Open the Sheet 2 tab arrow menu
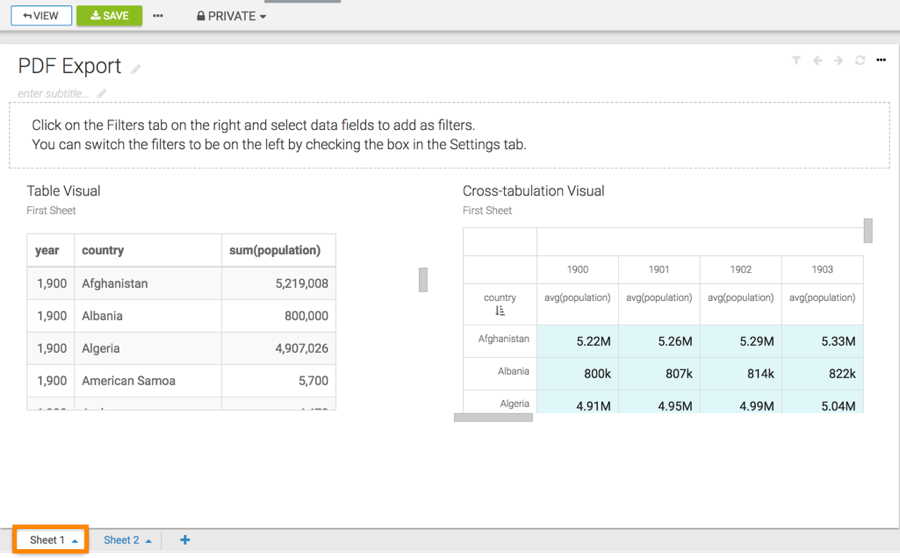Screen dimensions: 900x558 [149, 541]
